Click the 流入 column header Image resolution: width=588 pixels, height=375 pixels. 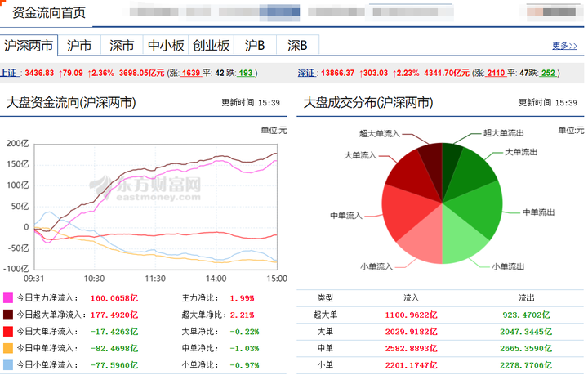[411, 297]
